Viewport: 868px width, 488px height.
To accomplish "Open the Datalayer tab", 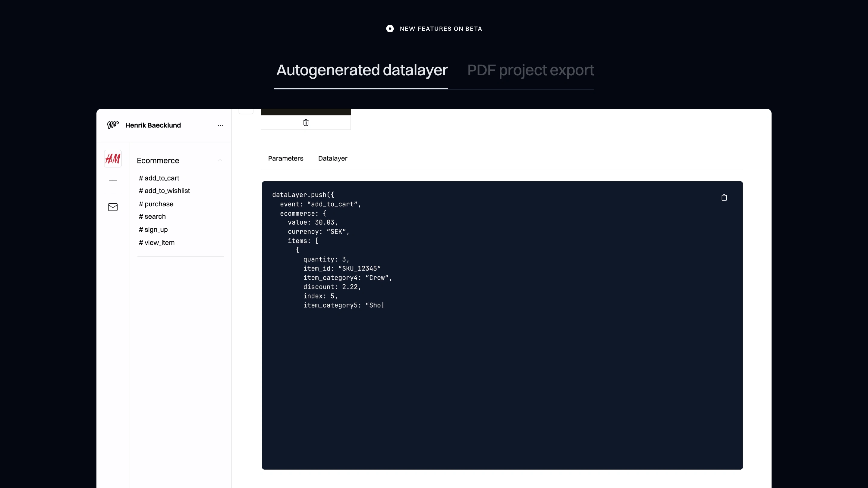I will tap(332, 158).
